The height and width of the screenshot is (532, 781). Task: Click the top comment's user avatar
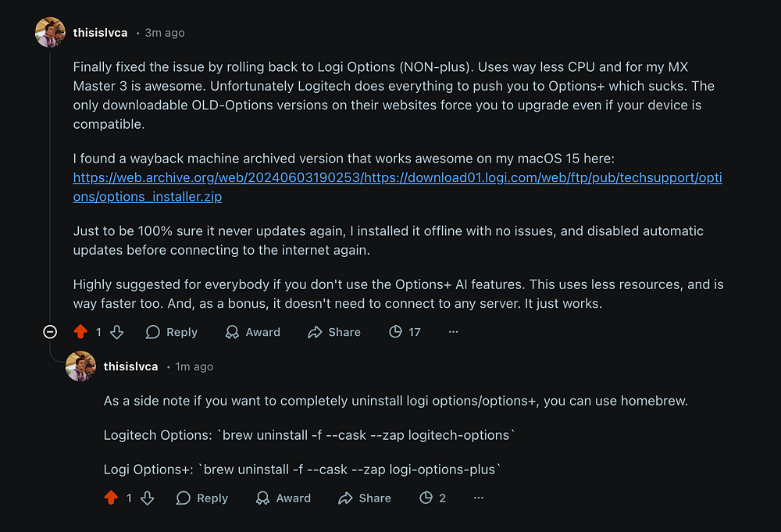click(50, 33)
